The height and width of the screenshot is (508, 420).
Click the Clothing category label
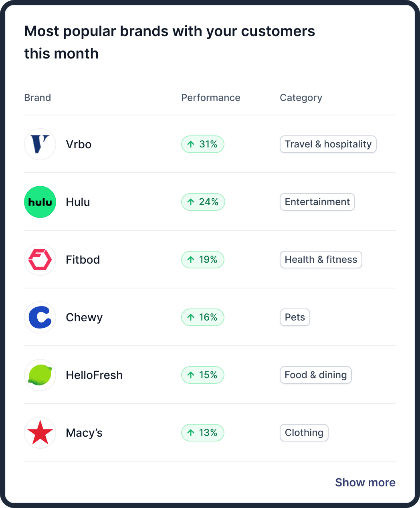pos(304,433)
